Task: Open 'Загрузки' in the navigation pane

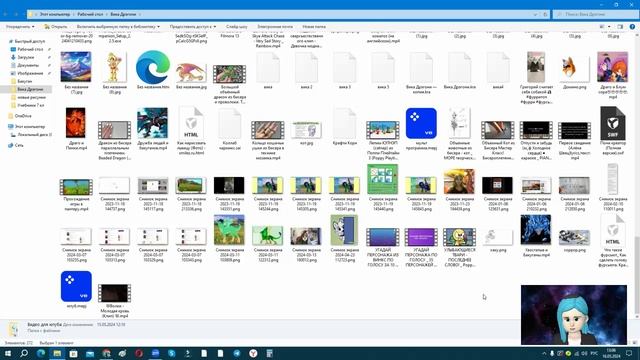Action: tap(26, 58)
